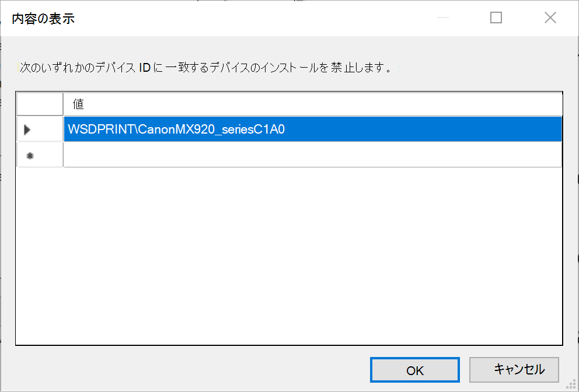The height and width of the screenshot is (392, 579).
Task: Select the WSDPRINT\CanonMX920_seriesC1A0 value cell
Action: coord(313,129)
